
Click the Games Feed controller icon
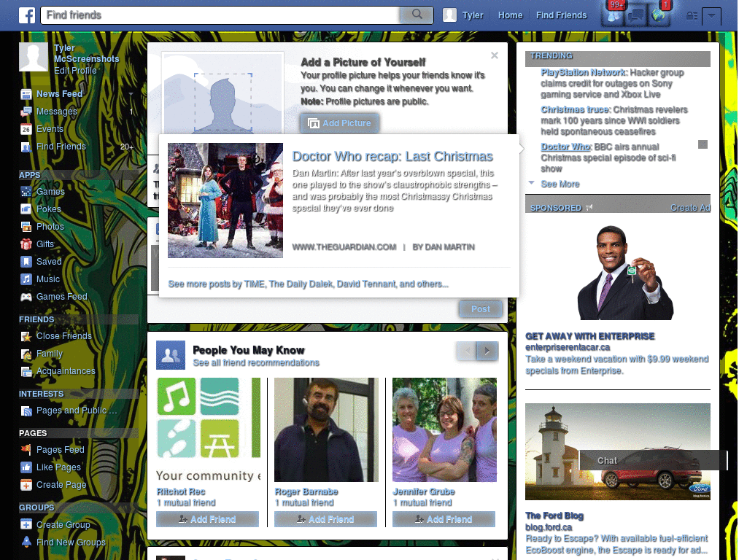(x=26, y=297)
